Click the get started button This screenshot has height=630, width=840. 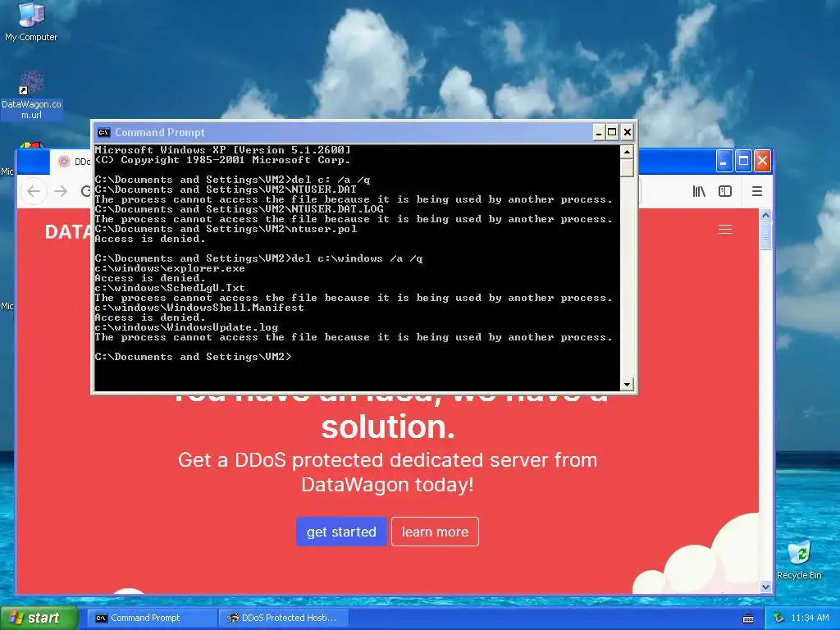click(x=341, y=532)
